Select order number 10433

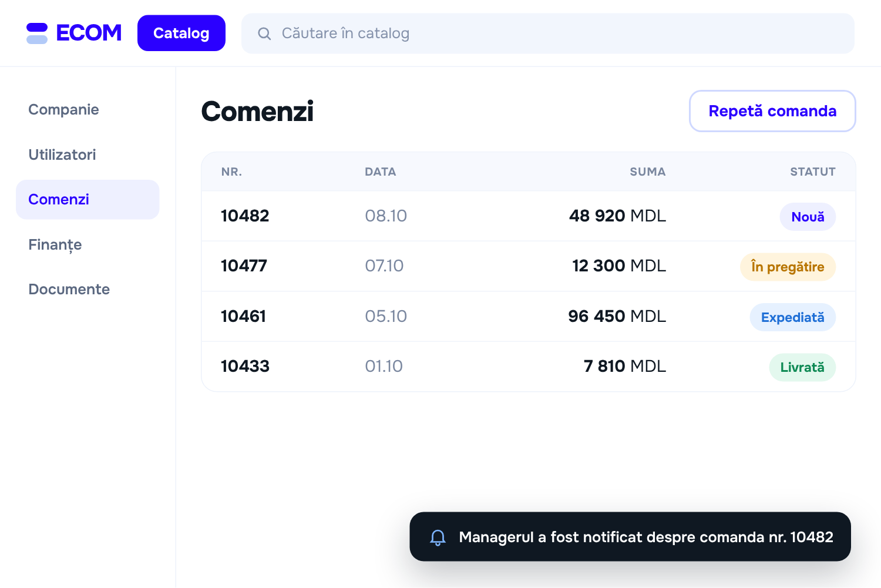point(245,367)
